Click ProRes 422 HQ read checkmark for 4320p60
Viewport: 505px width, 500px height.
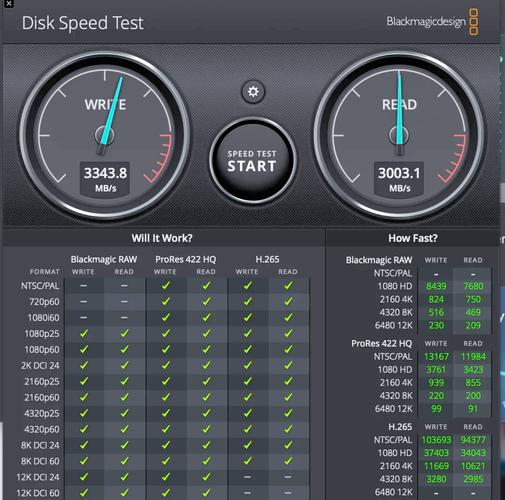207,429
